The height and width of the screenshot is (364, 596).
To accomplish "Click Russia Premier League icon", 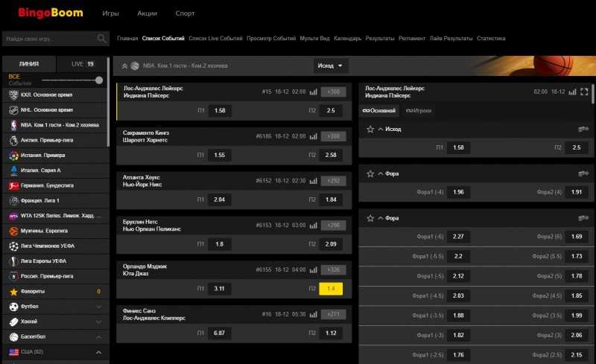I will [x=13, y=276].
